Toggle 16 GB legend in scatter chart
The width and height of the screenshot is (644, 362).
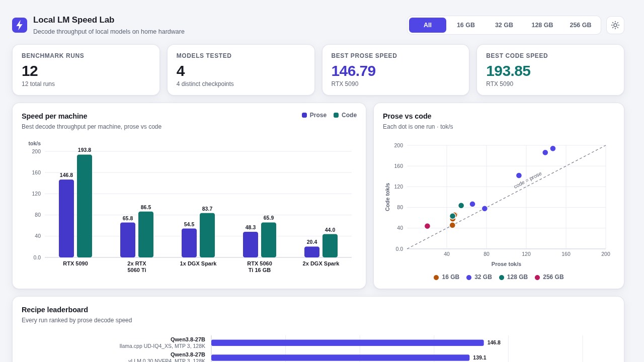[446, 277]
